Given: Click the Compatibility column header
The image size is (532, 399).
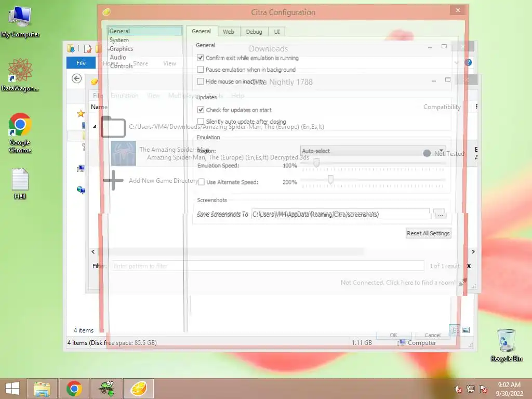Looking at the screenshot, I should point(442,107).
